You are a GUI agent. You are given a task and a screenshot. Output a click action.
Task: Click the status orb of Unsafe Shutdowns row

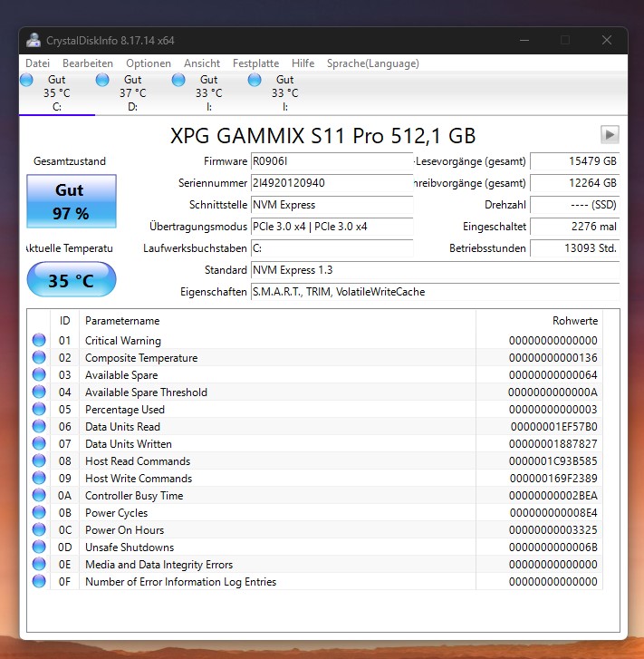coord(39,547)
